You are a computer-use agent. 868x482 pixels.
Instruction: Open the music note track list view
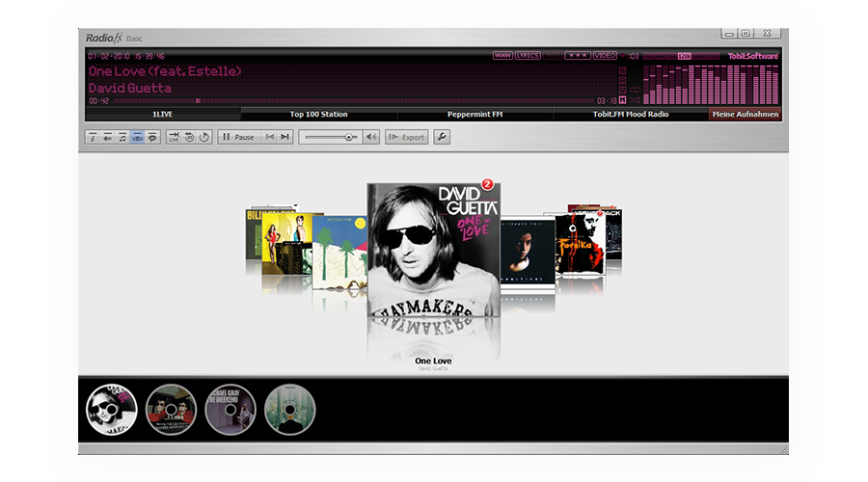(x=122, y=137)
